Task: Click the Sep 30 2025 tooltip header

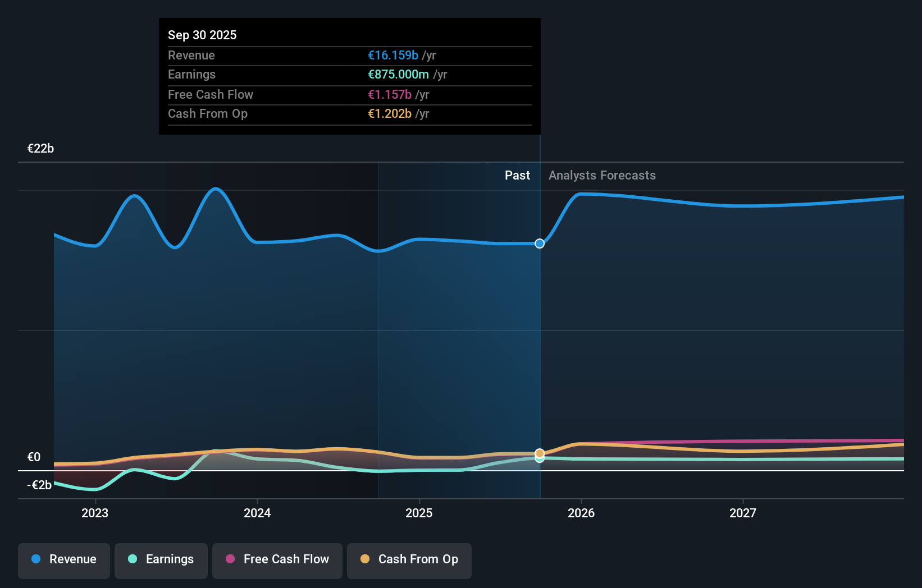Action: (202, 35)
